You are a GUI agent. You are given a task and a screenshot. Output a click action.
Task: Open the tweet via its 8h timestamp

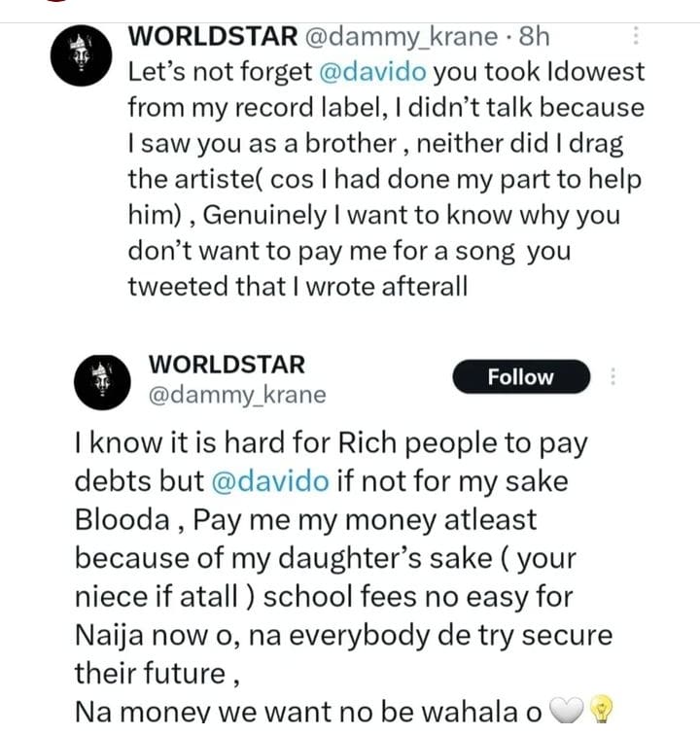click(536, 37)
